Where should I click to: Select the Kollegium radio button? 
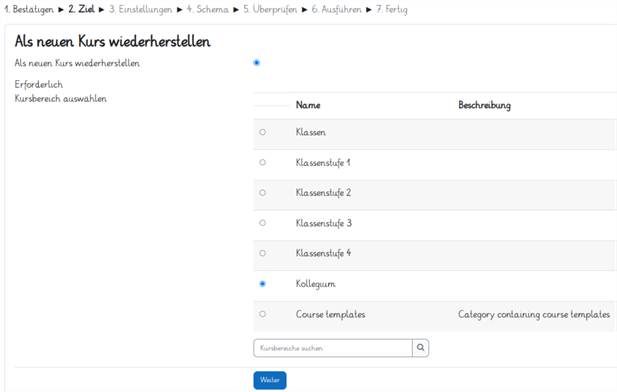point(262,283)
